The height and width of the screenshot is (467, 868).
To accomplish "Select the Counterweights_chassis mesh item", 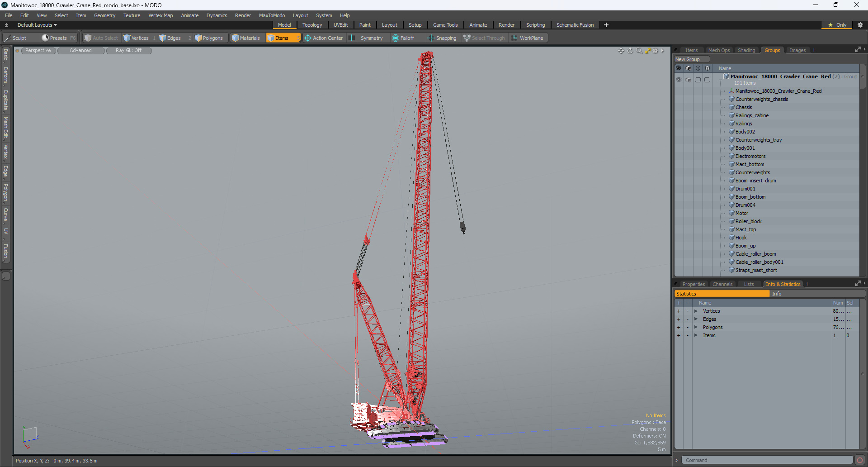I will click(x=761, y=99).
